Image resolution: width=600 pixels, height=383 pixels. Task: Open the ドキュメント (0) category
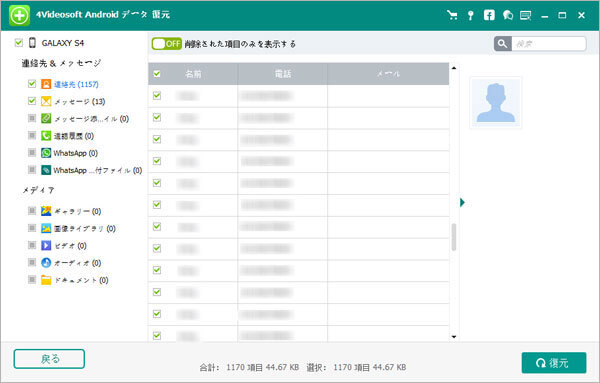[x=81, y=280]
